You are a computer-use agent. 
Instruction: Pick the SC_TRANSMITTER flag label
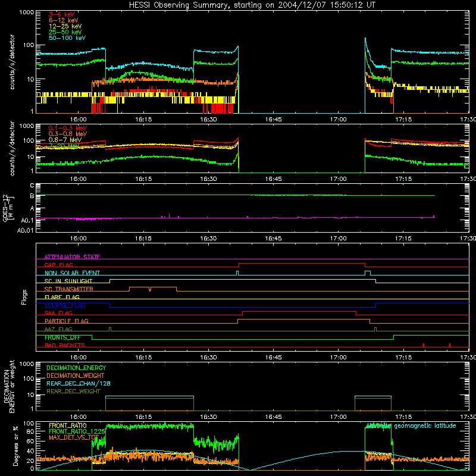pos(68,289)
